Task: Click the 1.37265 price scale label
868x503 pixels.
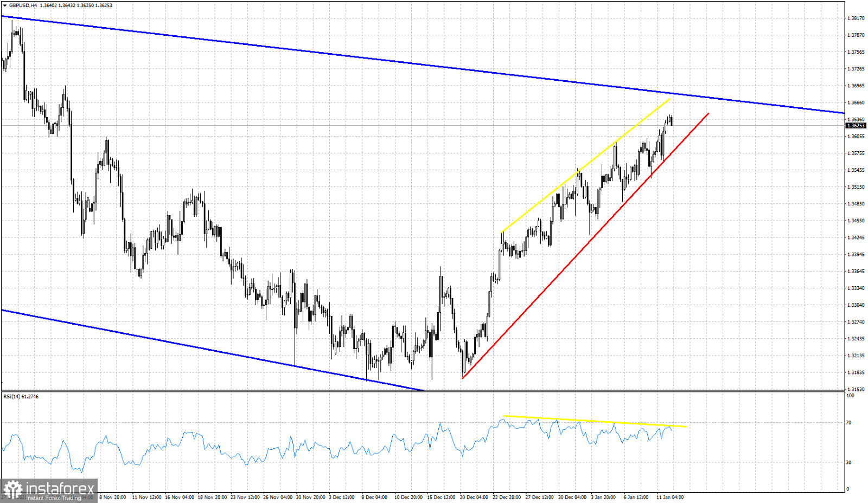Action: click(x=856, y=69)
